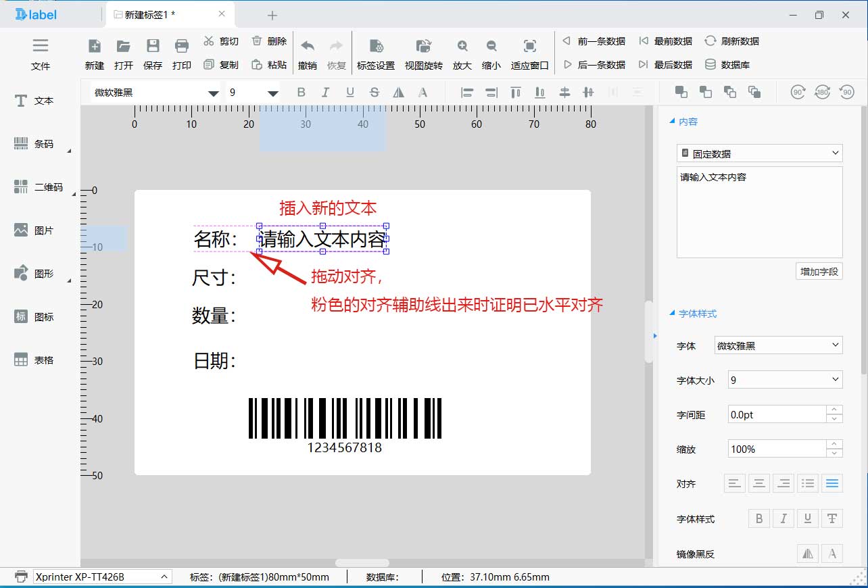Image resolution: width=868 pixels, height=588 pixels.
Task: Click the Add Field (增加字段) button
Action: pos(819,272)
